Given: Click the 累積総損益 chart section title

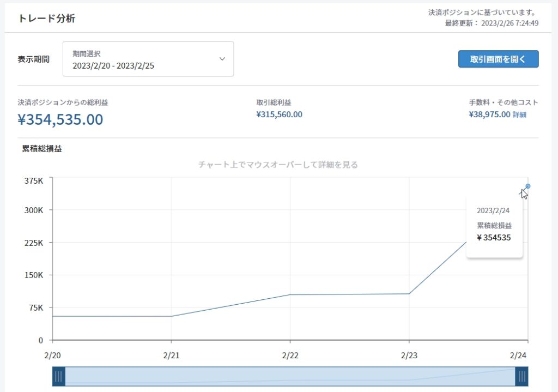Looking at the screenshot, I should pyautogui.click(x=42, y=148).
